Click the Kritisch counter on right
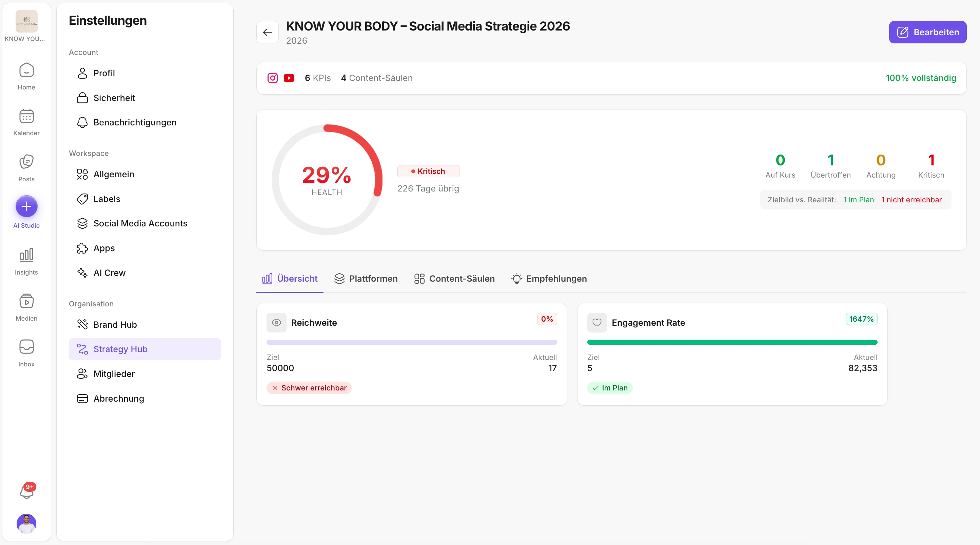The height and width of the screenshot is (545, 980). coord(931,165)
